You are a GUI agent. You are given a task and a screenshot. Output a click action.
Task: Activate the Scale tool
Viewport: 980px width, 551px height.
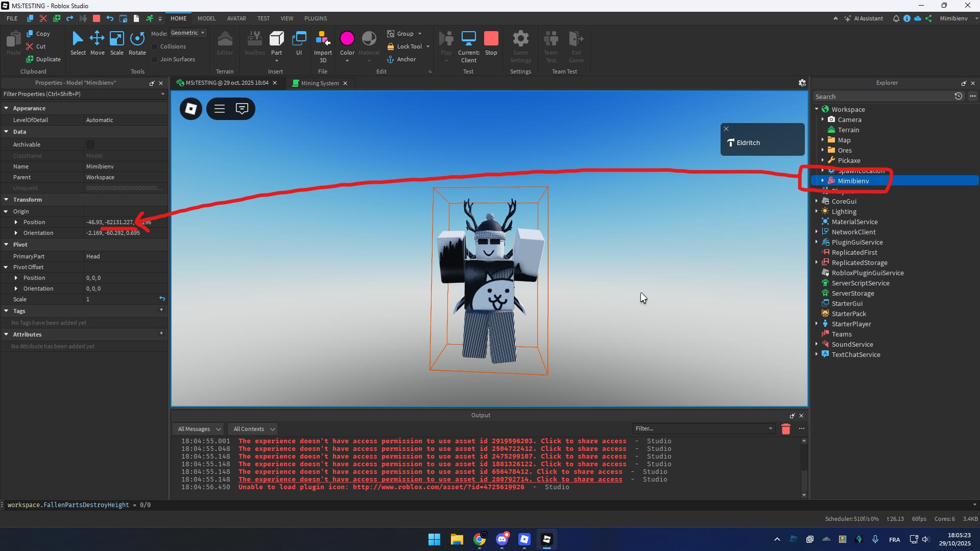point(116,43)
